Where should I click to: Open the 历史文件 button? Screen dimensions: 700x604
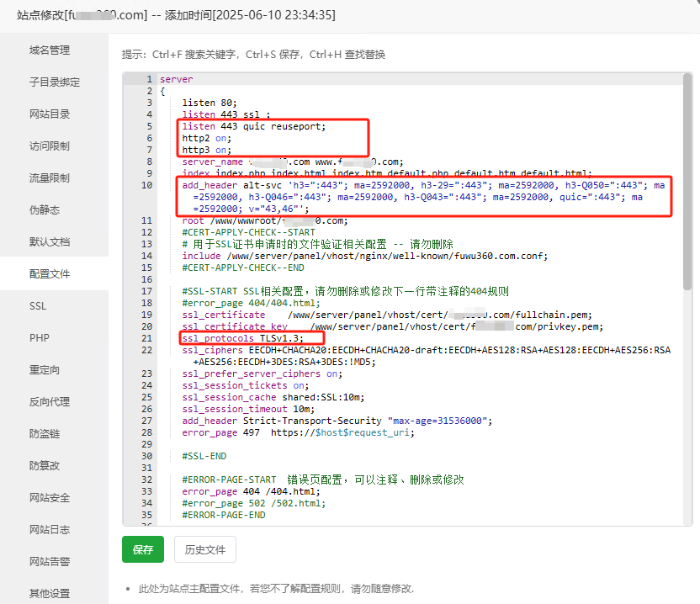pos(205,549)
